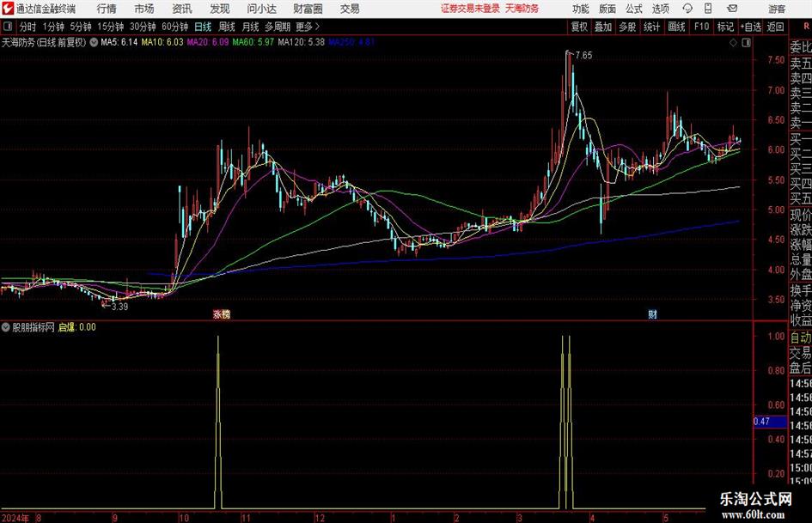812x523 pixels.
Task: Click the 返回 back button
Action: (775, 27)
